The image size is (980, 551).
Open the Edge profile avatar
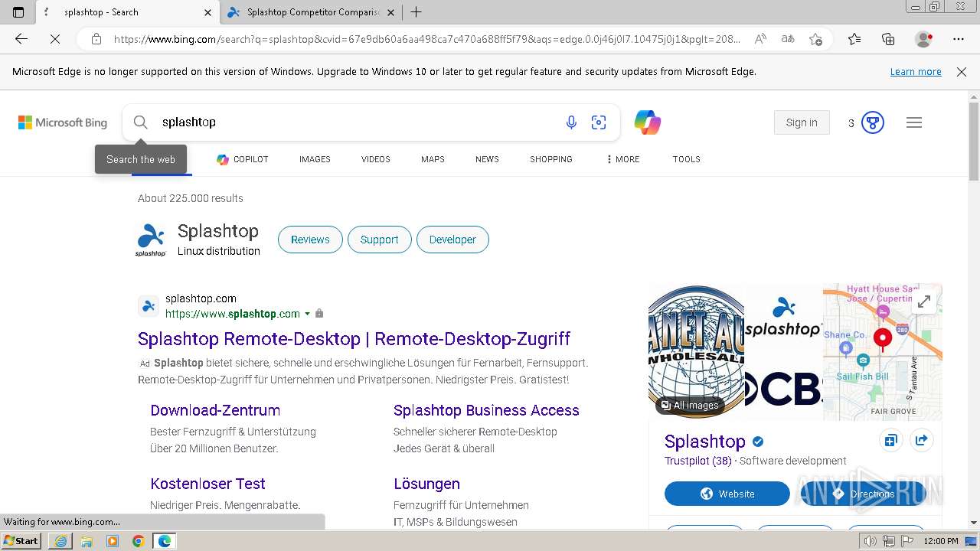[x=924, y=39]
